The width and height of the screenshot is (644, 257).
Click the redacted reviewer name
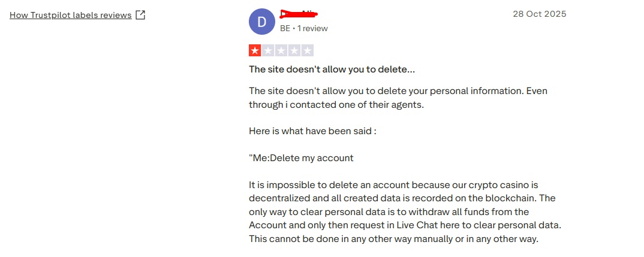click(x=299, y=14)
